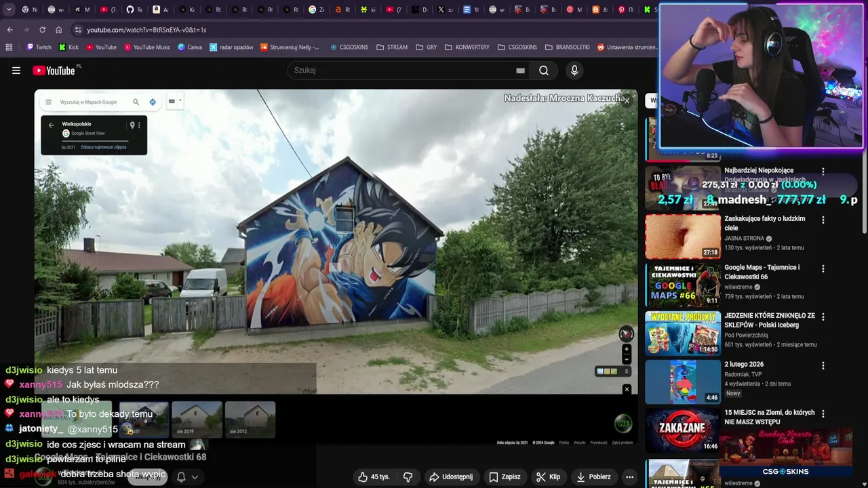Expand the STREAM bookmarks folder
868x488 pixels.
point(392,47)
